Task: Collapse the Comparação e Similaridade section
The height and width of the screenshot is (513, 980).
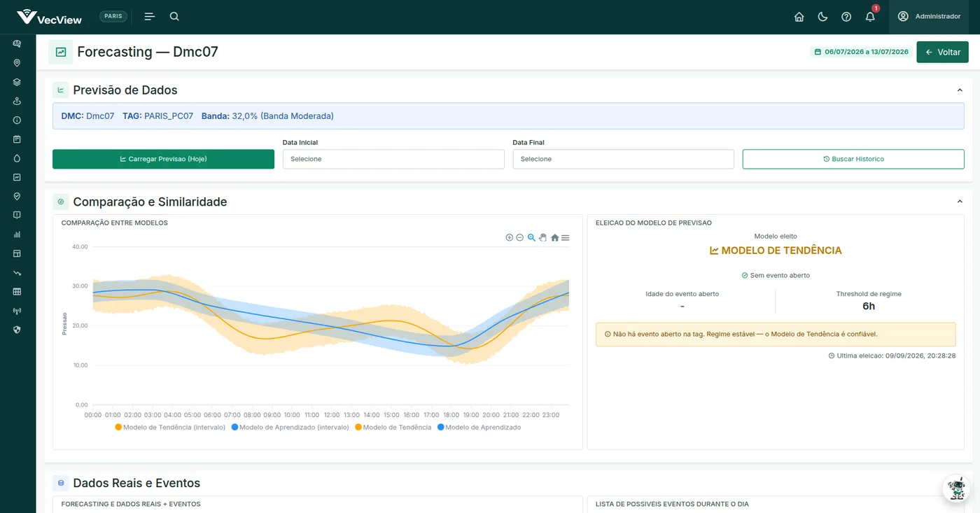Action: tap(960, 202)
